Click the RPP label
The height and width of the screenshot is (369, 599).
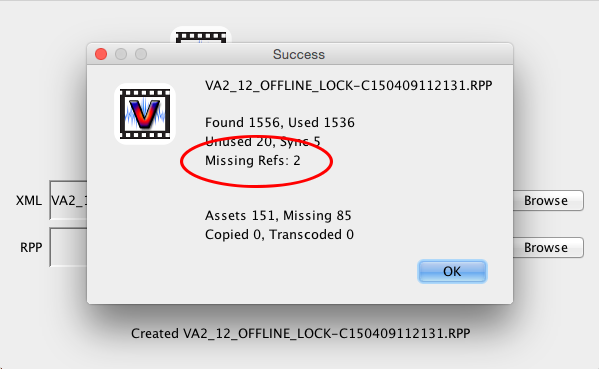[31, 248]
